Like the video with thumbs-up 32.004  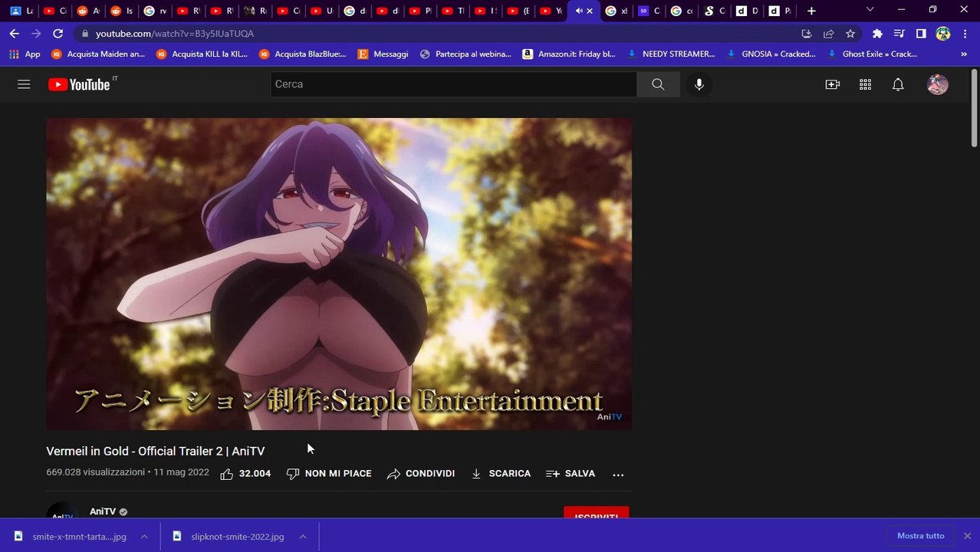[245, 474]
